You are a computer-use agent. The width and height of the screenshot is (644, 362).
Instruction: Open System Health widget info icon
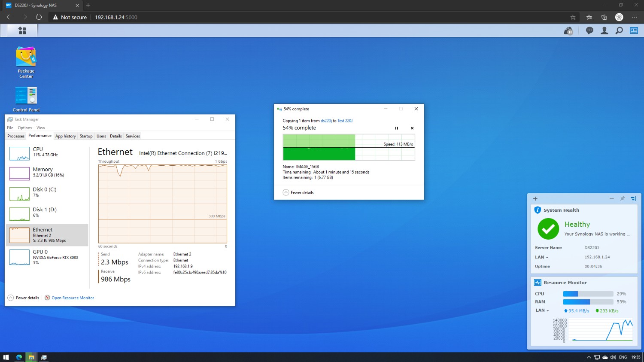pos(538,210)
